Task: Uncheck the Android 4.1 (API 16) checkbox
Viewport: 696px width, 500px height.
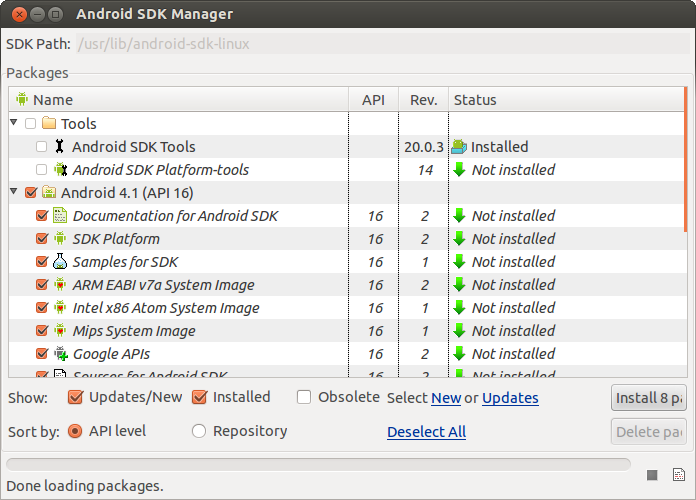Action: click(x=31, y=192)
